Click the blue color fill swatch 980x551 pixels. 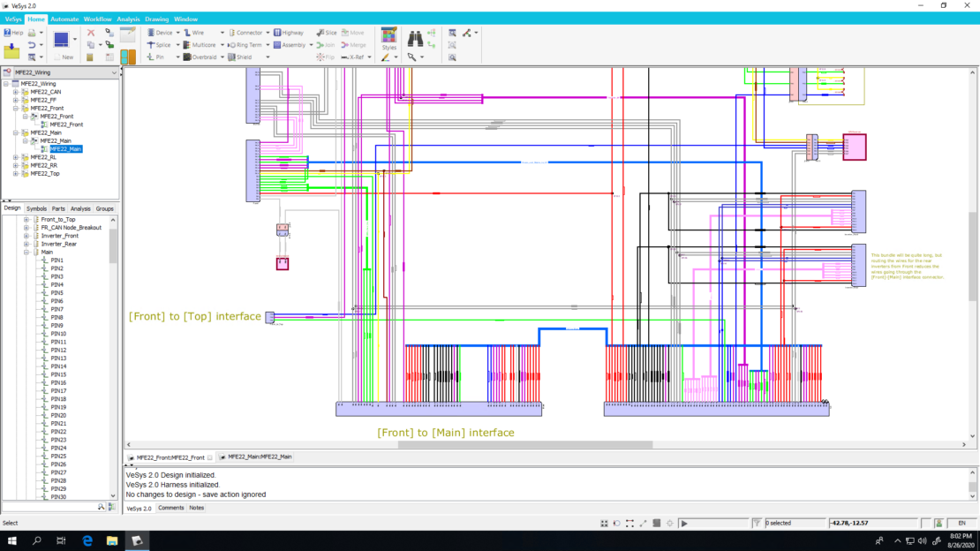click(61, 40)
